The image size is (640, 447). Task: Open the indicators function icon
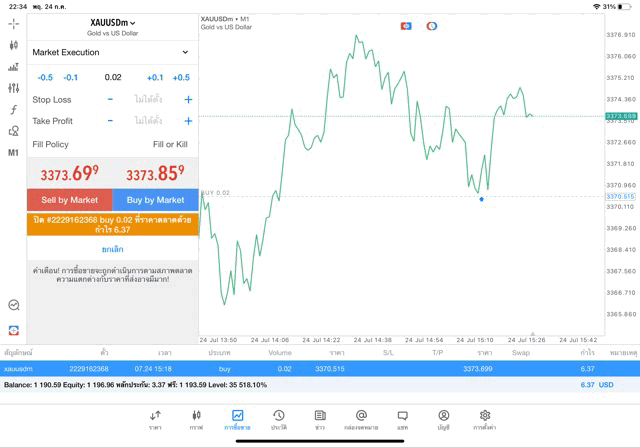point(13,110)
